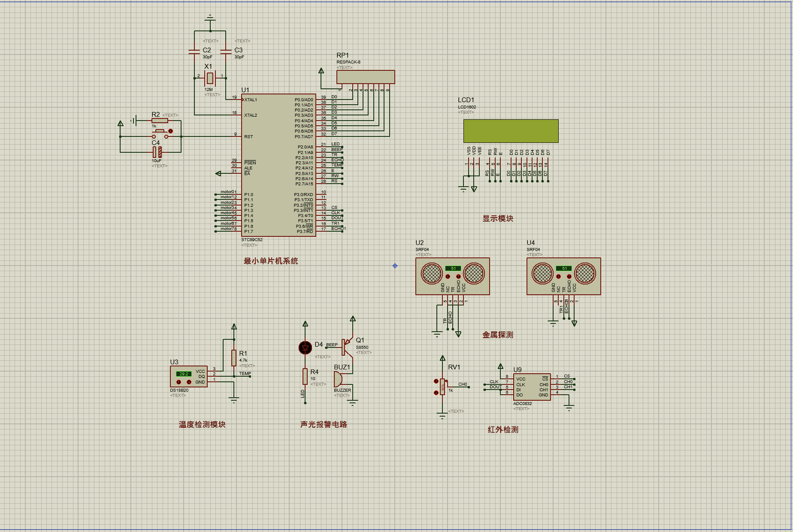Click the 'BEEP' net label near Q1
Image resolution: width=793 pixels, height=532 pixels.
coord(332,345)
